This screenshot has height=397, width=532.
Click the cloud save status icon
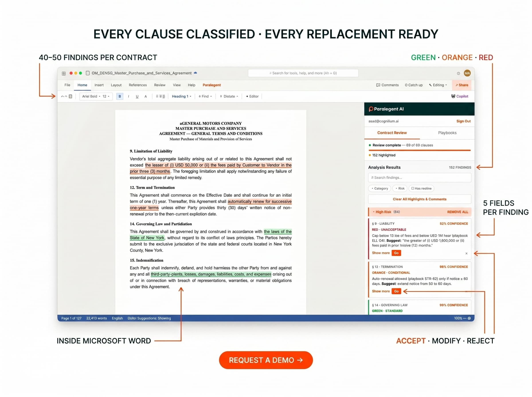pyautogui.click(x=196, y=73)
